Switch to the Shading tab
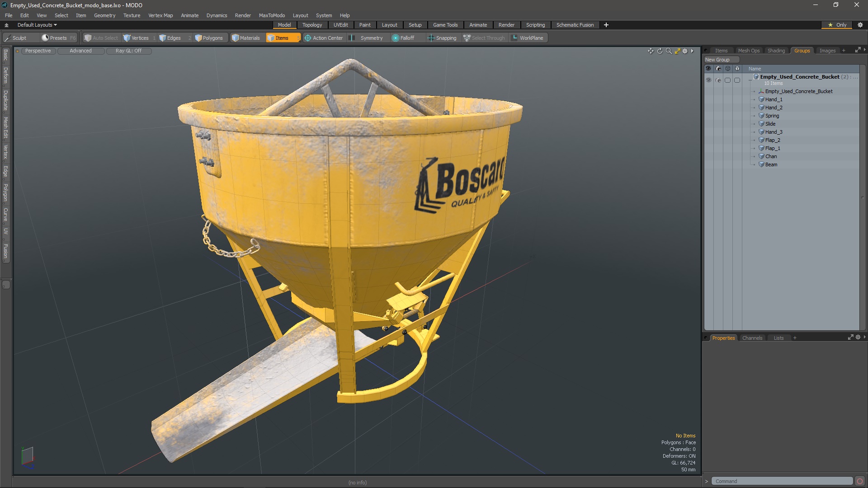868x488 pixels. pyautogui.click(x=776, y=51)
